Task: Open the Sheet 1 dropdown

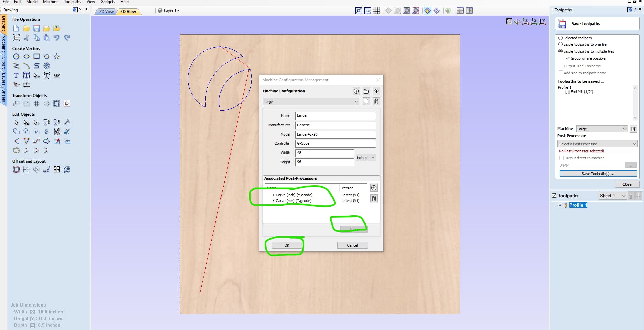Action: (x=612, y=196)
